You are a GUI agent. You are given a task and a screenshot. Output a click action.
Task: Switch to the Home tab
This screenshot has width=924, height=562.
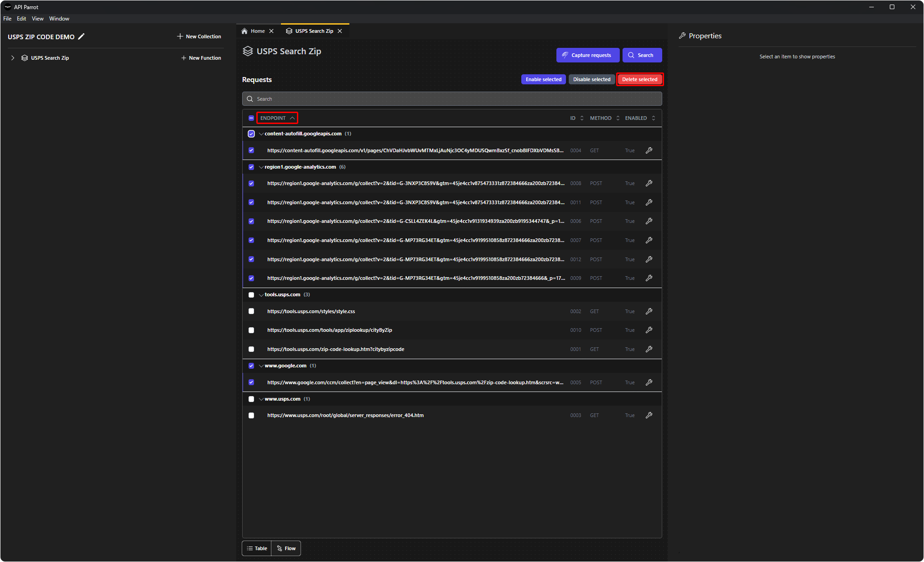click(258, 31)
